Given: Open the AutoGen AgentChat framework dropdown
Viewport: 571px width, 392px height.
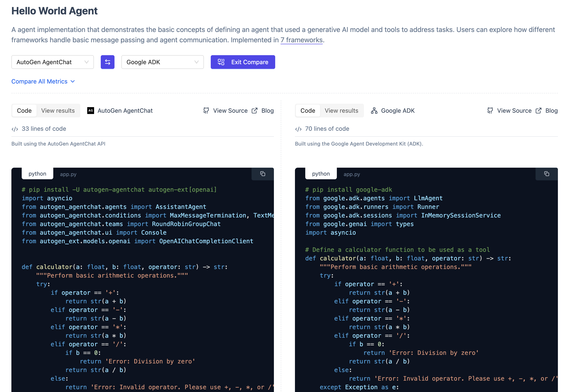Looking at the screenshot, I should 52,62.
